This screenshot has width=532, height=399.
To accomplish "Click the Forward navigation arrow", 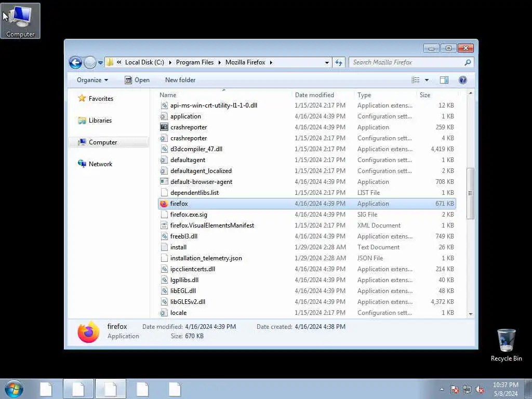I will [90, 62].
